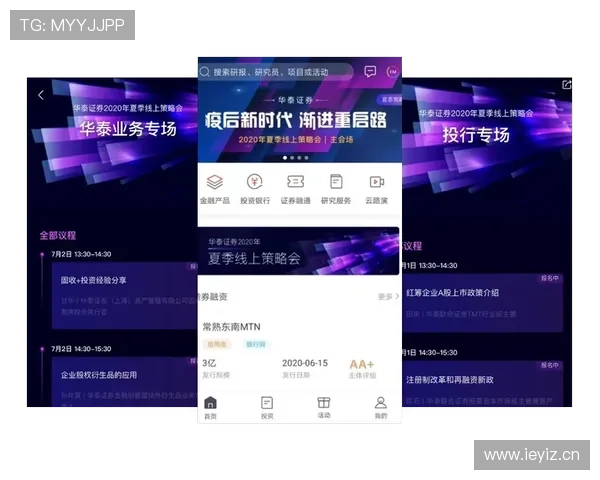Expand 更多 next to 券融资 section

(x=388, y=297)
